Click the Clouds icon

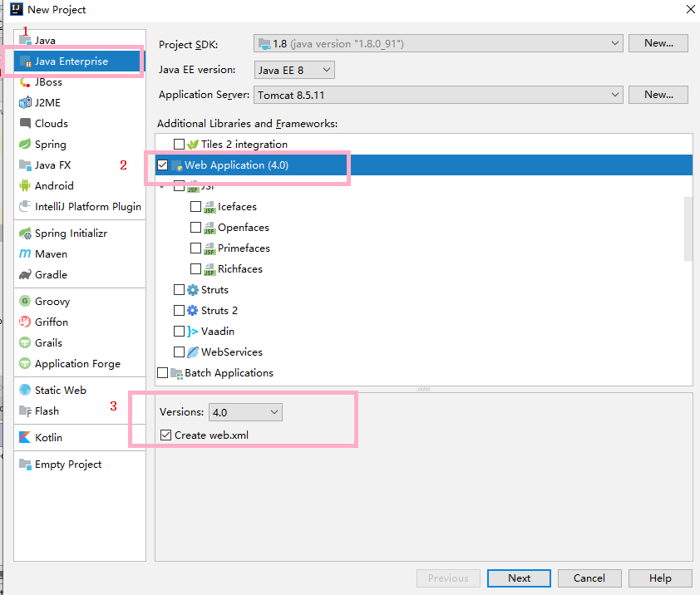pos(25,123)
